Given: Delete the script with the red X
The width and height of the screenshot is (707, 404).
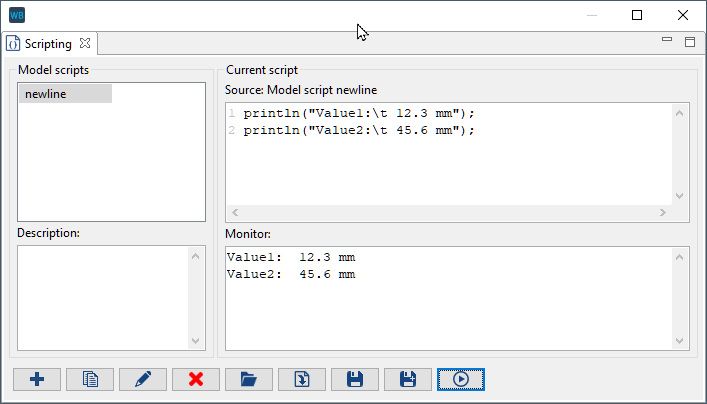Looking at the screenshot, I should [x=196, y=380].
